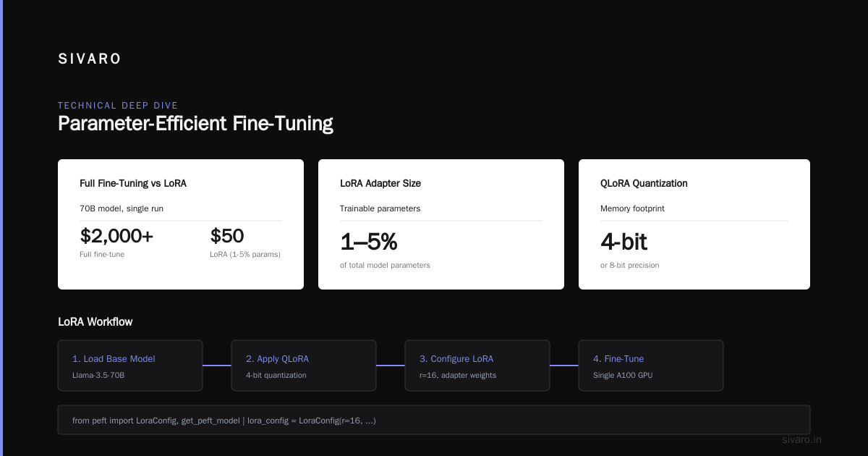Select step 1 Load Base Model
This screenshot has width=868, height=456.
click(130, 366)
